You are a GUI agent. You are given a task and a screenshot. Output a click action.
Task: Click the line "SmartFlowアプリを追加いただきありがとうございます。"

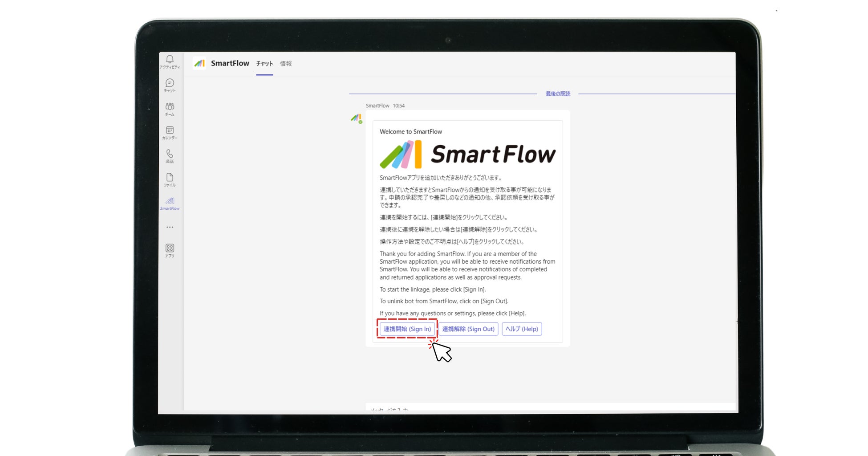click(442, 178)
